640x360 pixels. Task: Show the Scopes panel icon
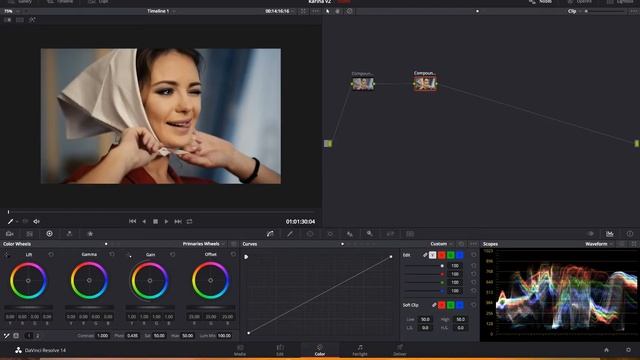point(610,234)
